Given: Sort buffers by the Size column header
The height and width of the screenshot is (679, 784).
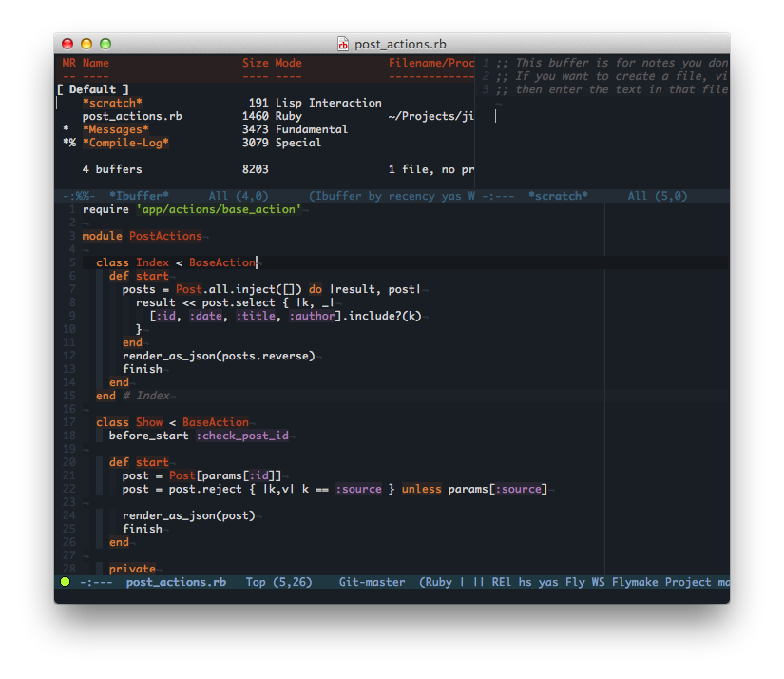Looking at the screenshot, I should point(255,63).
